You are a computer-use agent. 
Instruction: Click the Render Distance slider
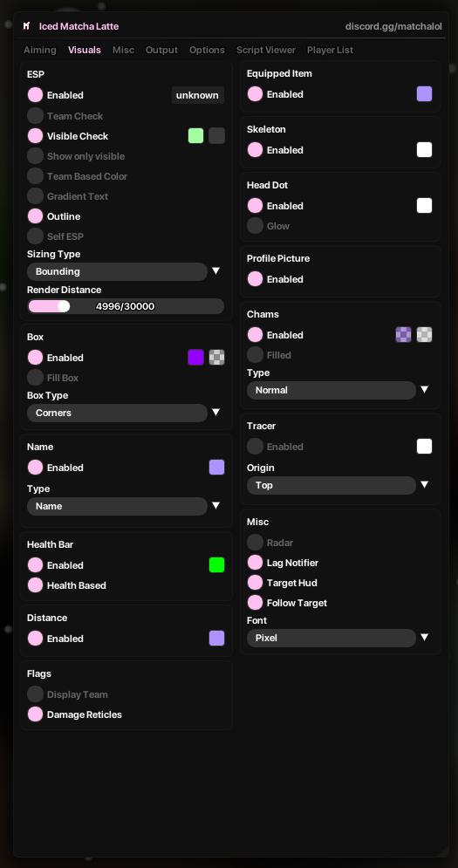pyautogui.click(x=126, y=306)
